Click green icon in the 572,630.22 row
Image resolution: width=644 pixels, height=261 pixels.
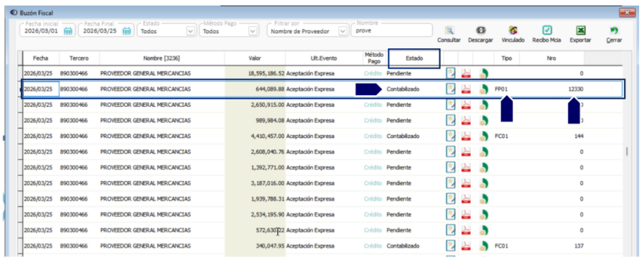pos(483,230)
